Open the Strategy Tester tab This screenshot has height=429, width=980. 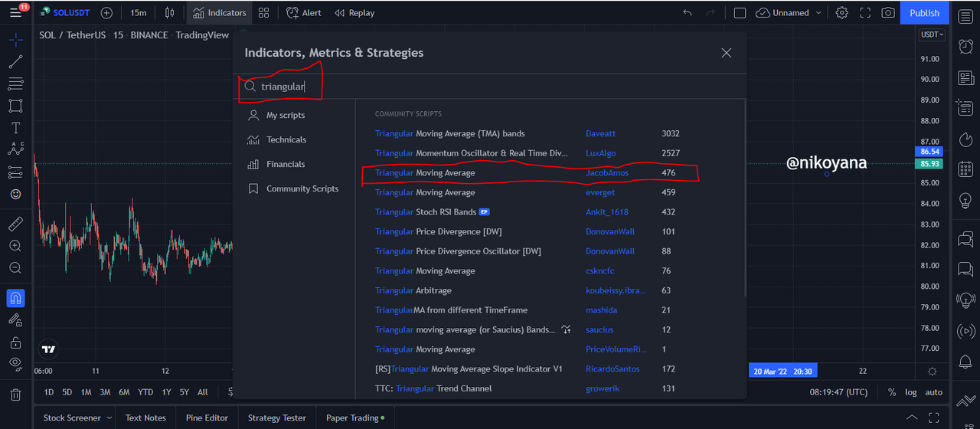tap(276, 418)
